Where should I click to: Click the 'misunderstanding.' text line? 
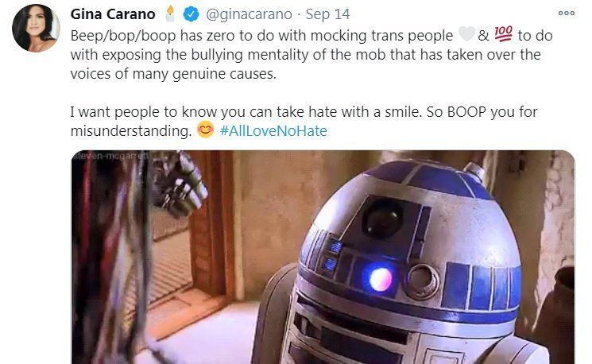pos(131,131)
